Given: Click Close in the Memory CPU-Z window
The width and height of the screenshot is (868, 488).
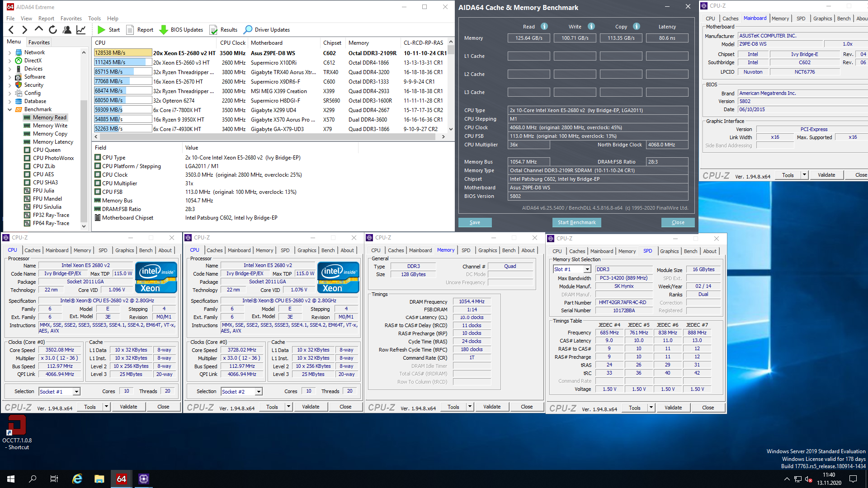Looking at the screenshot, I should click(x=527, y=407).
